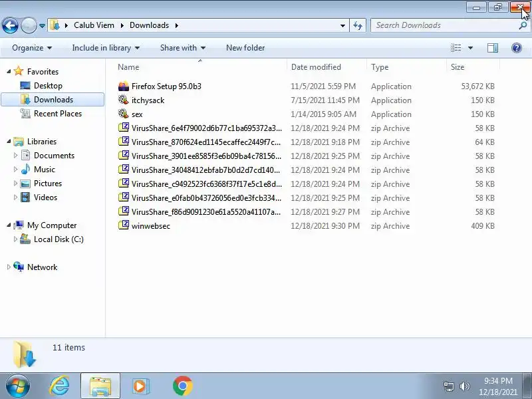Select the winwebsec zip archive icon
532x399 pixels.
pos(124,225)
